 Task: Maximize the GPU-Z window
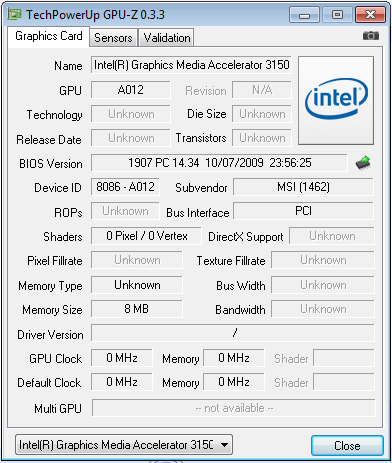pyautogui.click(x=337, y=15)
